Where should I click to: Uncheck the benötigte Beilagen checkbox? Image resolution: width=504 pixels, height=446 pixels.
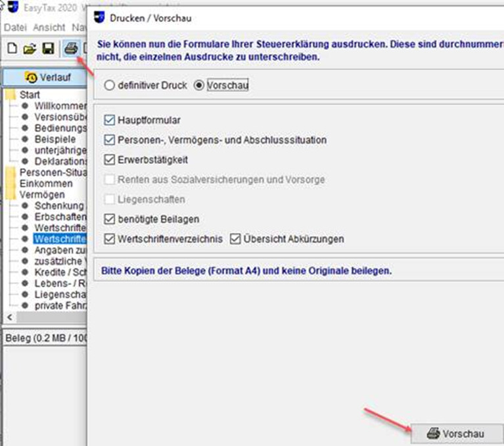[x=110, y=219]
